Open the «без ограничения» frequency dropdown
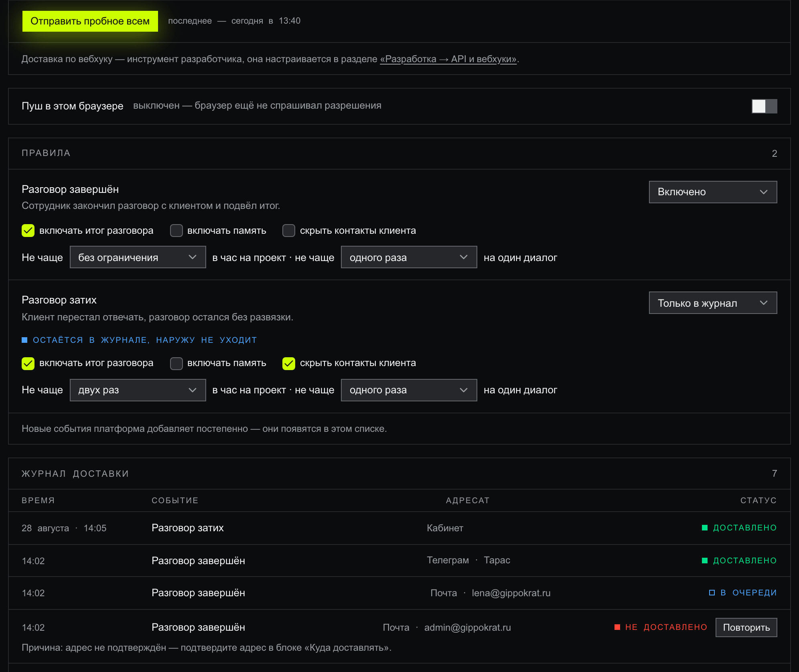Viewport: 799px width, 672px height. 138,257
